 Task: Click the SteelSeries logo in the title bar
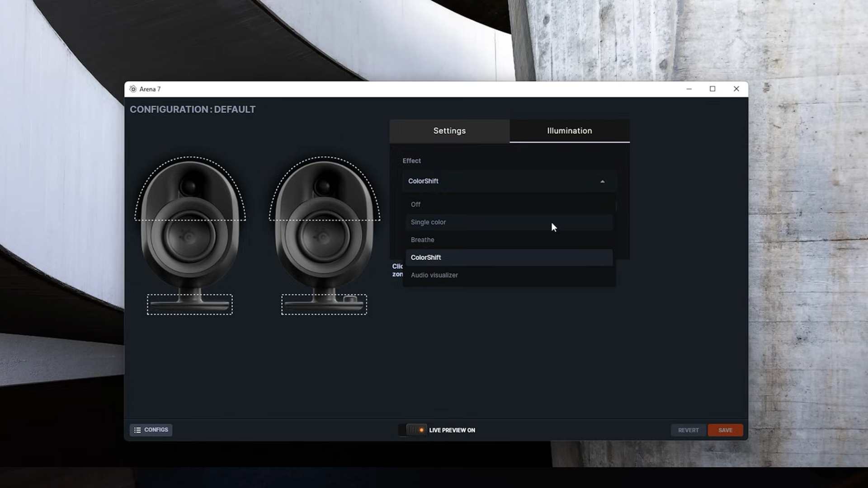(133, 89)
